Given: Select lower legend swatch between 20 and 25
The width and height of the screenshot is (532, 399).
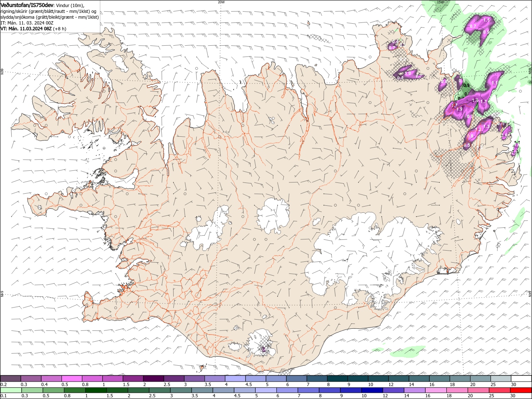Looking at the screenshot, I should point(478,390).
